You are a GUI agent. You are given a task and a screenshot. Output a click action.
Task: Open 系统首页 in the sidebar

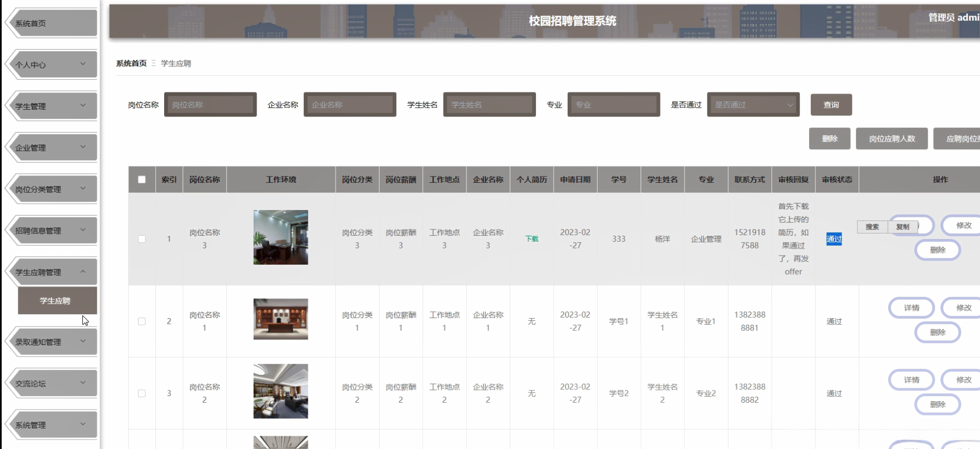pyautogui.click(x=51, y=23)
